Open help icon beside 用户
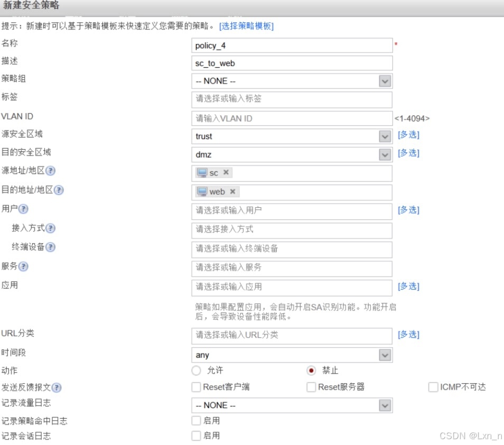Image resolution: width=504 pixels, height=445 pixels. tap(23, 209)
